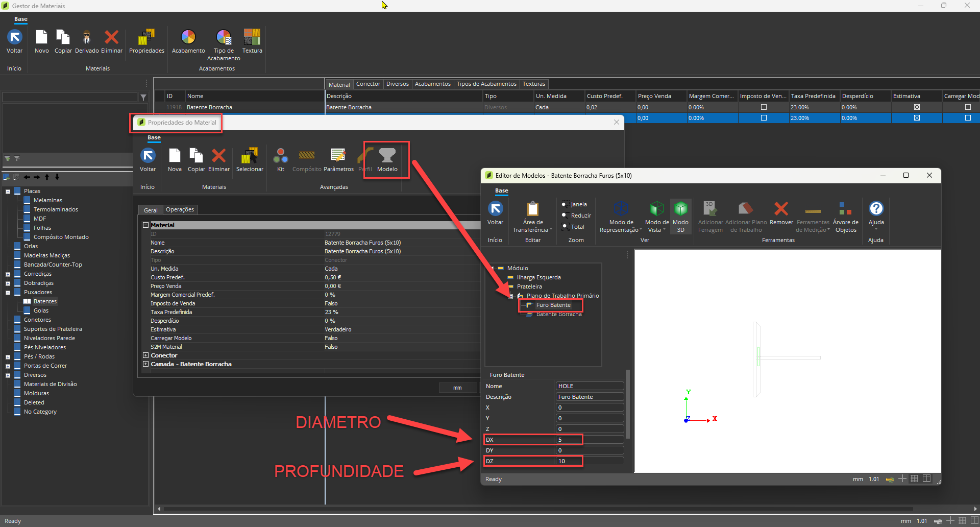Check Imposto de Venda box in first row
Viewport: 980px width, 527px height.
point(764,107)
